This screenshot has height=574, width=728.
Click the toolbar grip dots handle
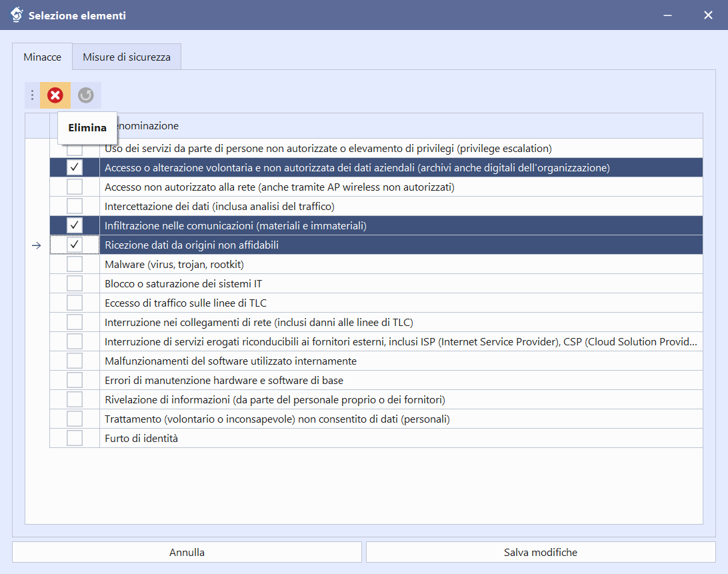(x=32, y=95)
